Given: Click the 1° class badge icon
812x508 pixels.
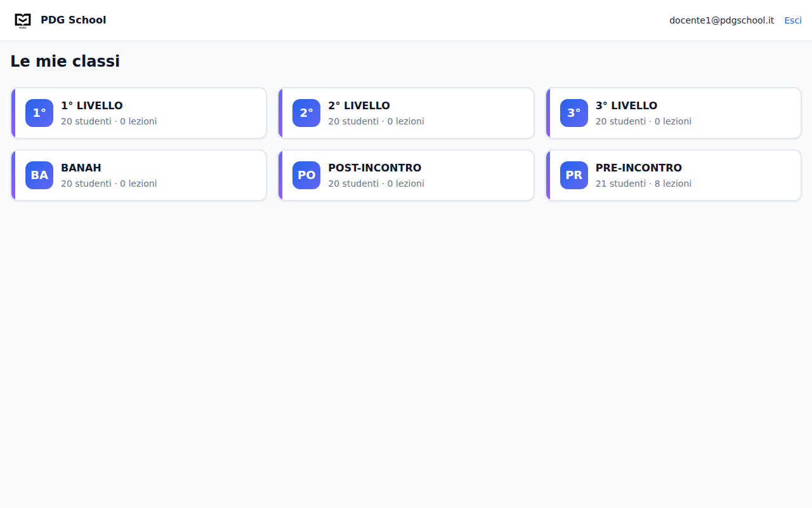Looking at the screenshot, I should [39, 113].
